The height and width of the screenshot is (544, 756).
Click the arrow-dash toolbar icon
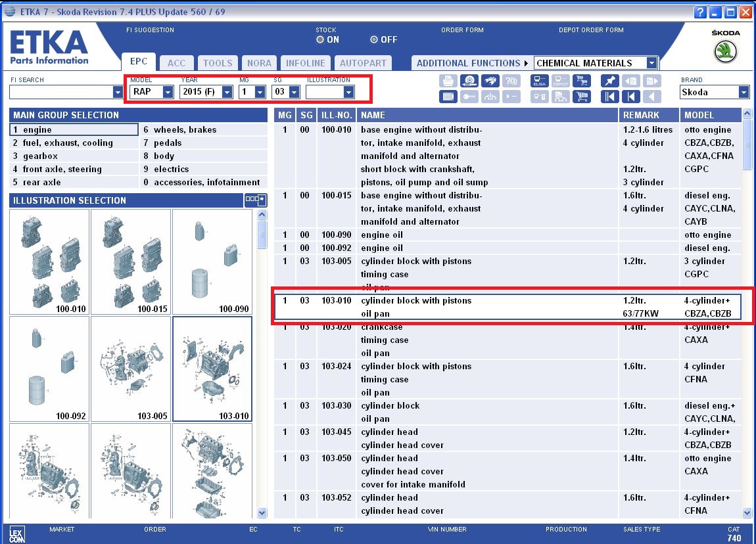pyautogui.click(x=511, y=97)
